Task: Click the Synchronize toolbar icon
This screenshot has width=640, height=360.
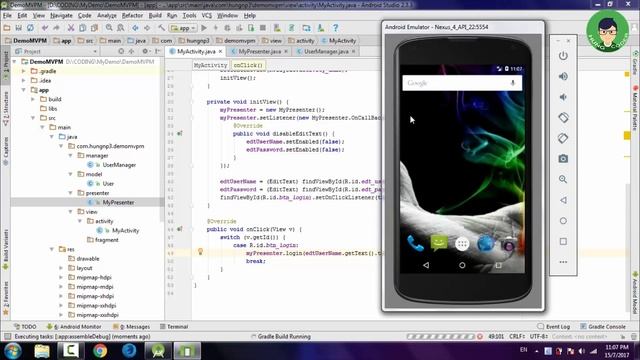Action: [x=30, y=28]
